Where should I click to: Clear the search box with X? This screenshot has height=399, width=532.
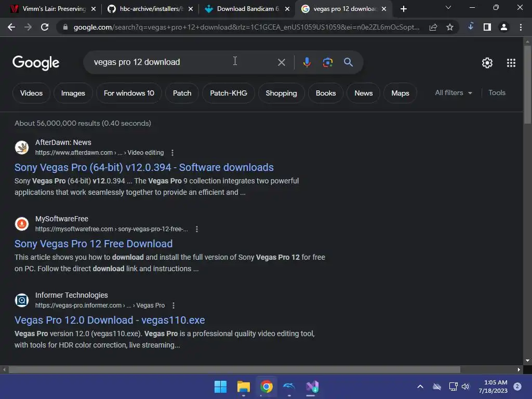tap(281, 62)
